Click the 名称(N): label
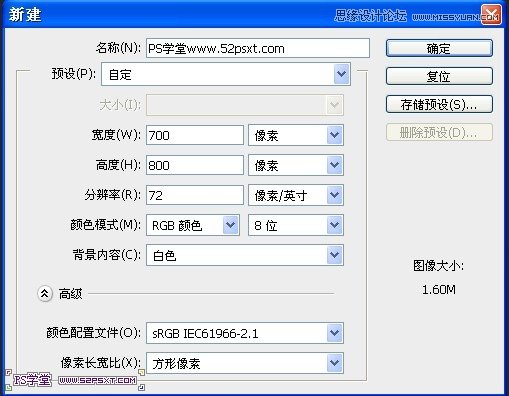The height and width of the screenshot is (396, 509). pos(118,48)
